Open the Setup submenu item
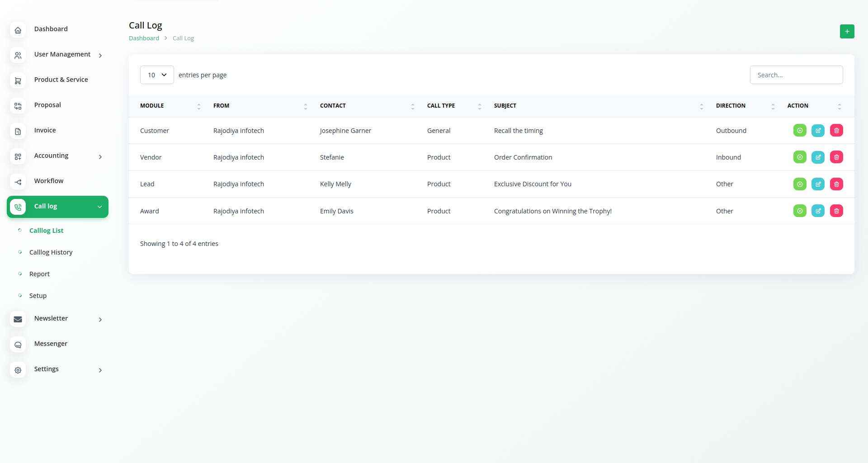868x463 pixels. pyautogui.click(x=38, y=296)
